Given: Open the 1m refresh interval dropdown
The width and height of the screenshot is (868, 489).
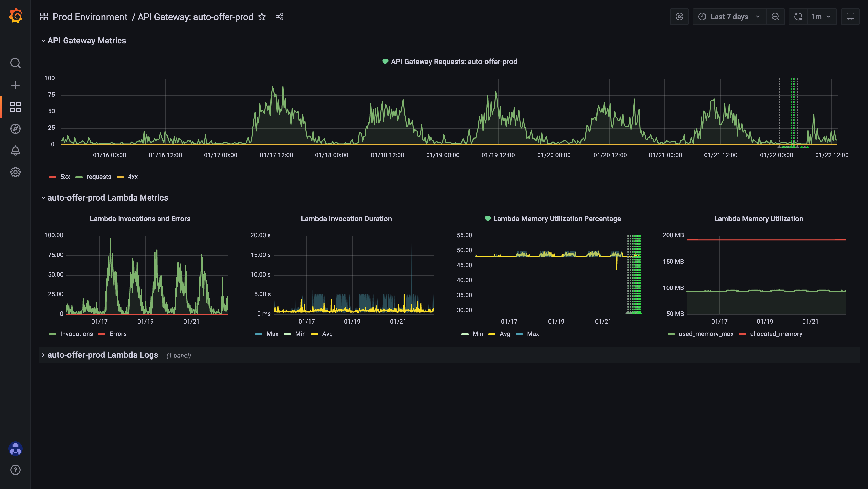Looking at the screenshot, I should (821, 17).
